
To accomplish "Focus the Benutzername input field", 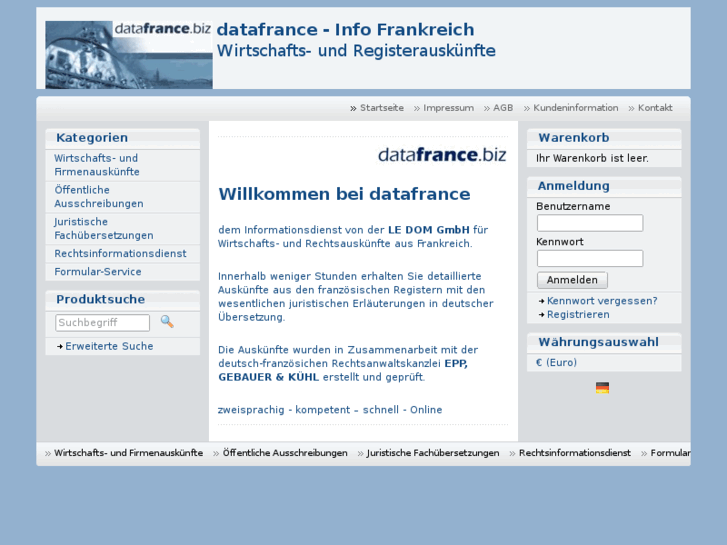I will tap(590, 223).
